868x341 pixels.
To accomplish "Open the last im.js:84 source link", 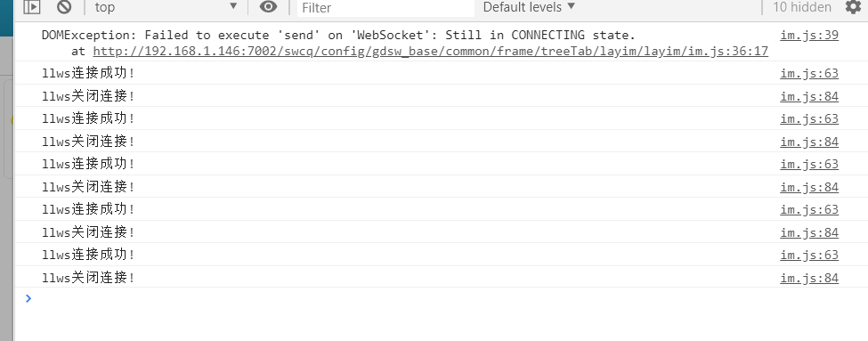I will click(x=809, y=278).
